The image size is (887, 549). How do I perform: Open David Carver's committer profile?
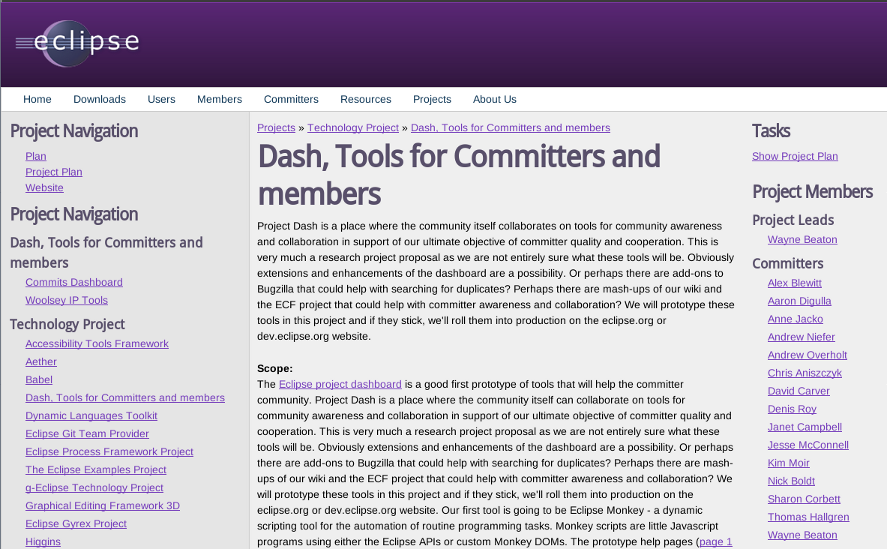coord(798,391)
